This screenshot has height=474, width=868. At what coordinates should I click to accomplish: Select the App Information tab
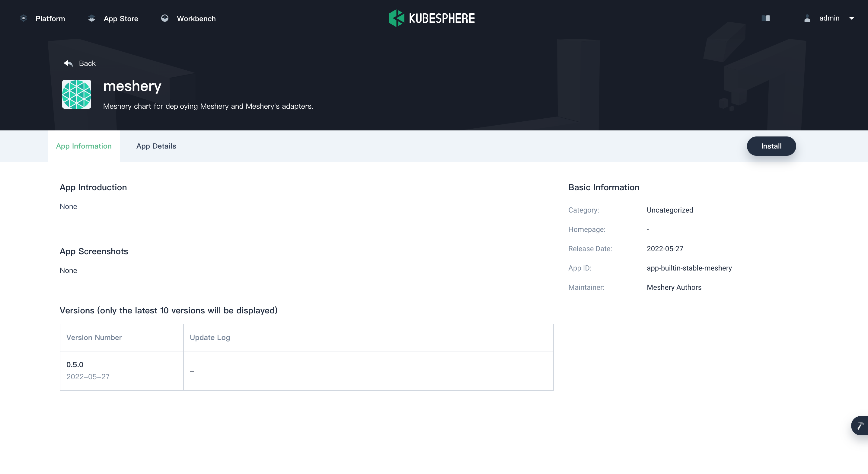point(84,146)
